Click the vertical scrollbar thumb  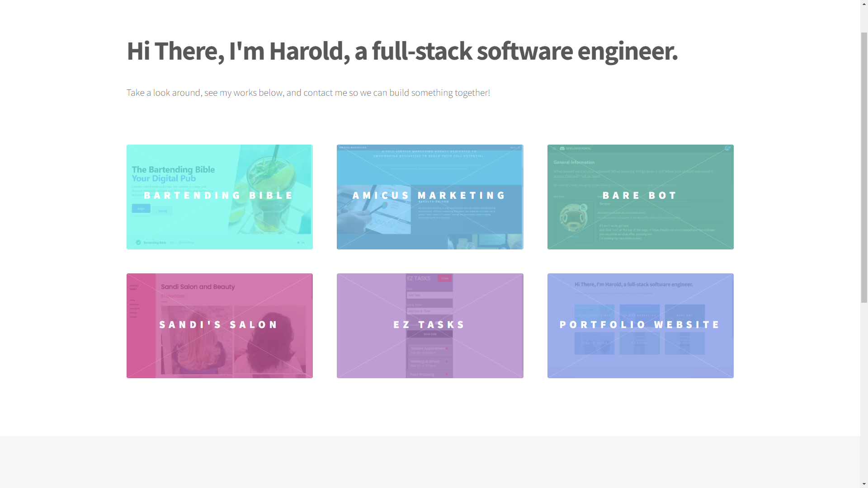pyautogui.click(x=864, y=168)
